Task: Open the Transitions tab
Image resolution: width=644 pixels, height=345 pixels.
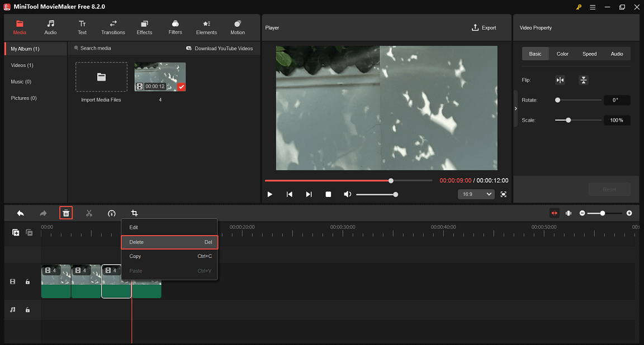Action: (x=113, y=27)
